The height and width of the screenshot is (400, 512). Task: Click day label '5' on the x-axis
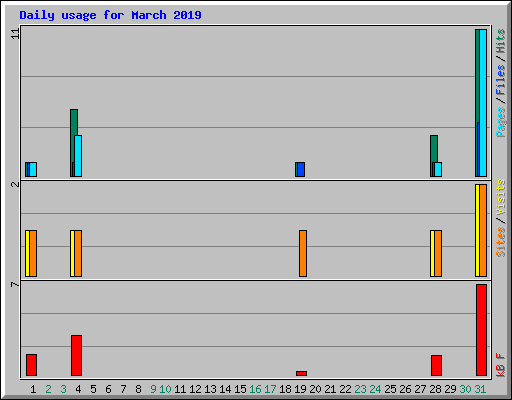93,389
